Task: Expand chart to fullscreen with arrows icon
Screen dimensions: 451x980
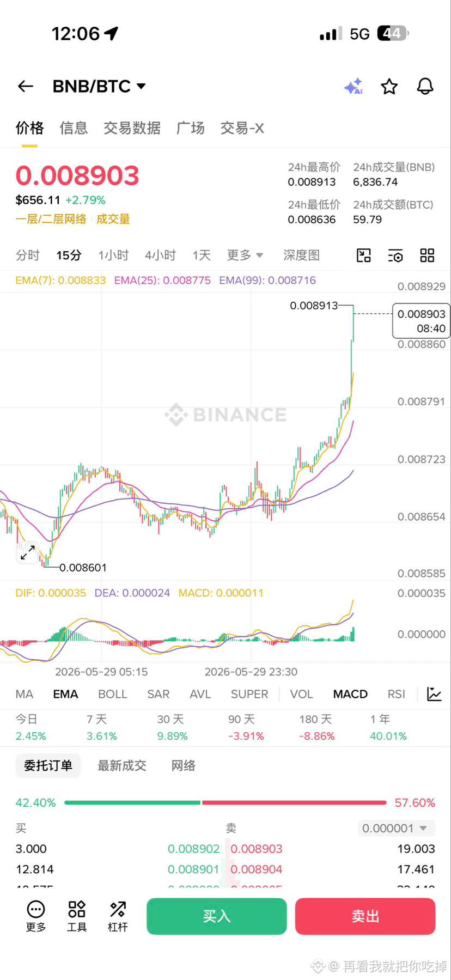Action: click(x=28, y=552)
